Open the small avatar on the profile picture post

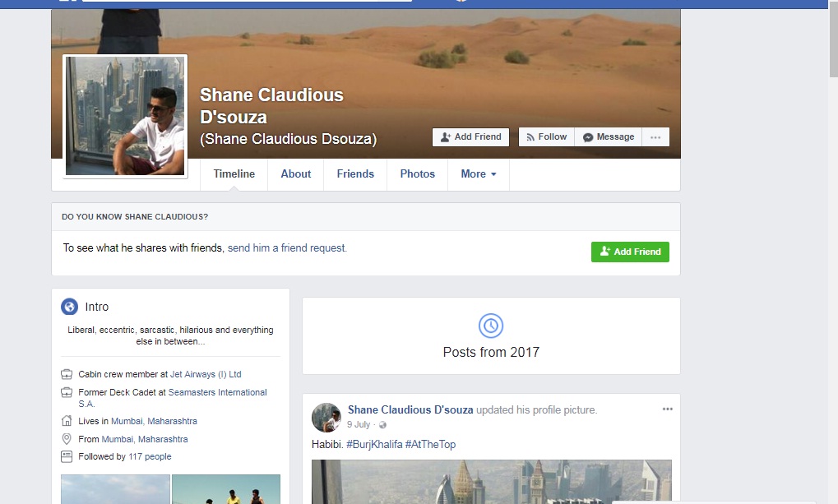point(326,418)
